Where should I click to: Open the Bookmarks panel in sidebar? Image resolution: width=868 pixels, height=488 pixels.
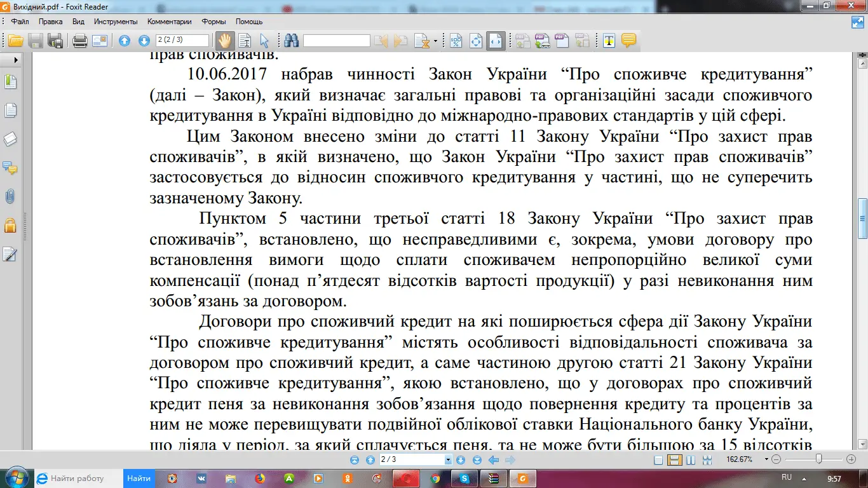click(x=10, y=82)
